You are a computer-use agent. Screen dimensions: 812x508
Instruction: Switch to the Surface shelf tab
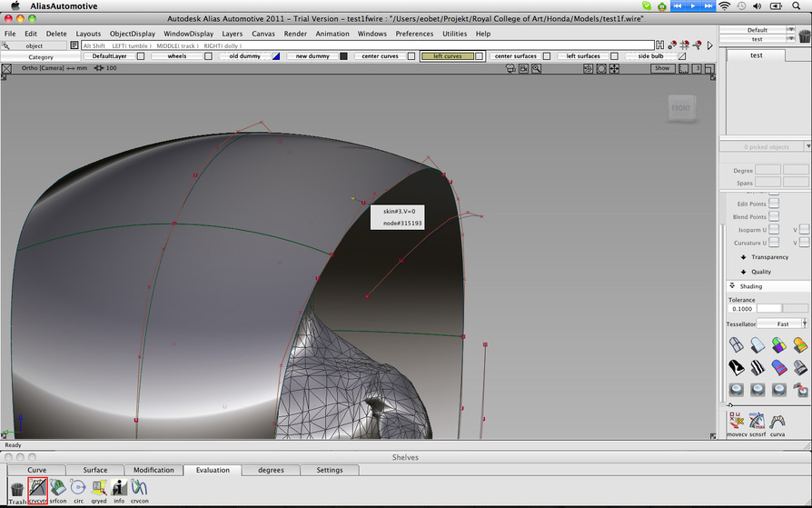coord(95,470)
